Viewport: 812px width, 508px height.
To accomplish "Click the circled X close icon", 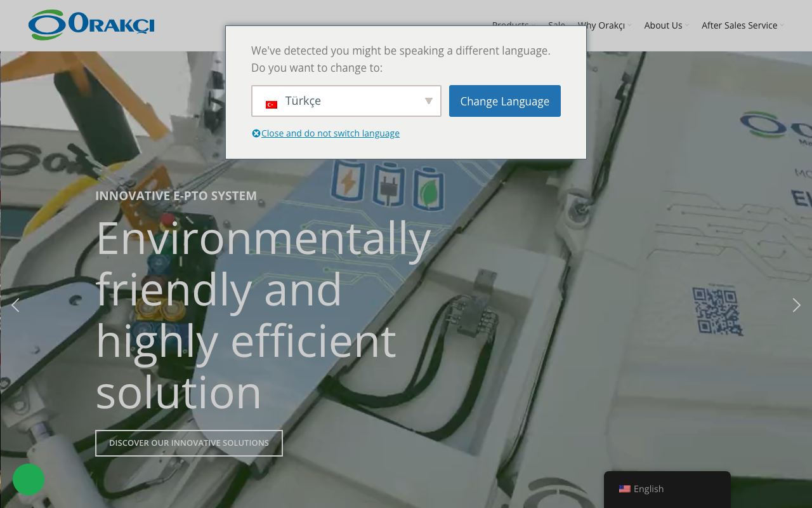I will click(256, 133).
